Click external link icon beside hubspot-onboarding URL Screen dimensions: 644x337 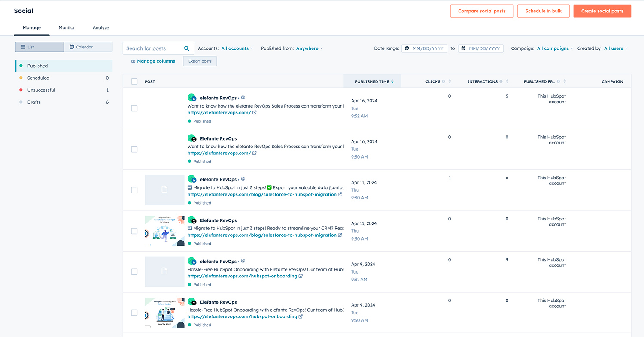pos(301,276)
